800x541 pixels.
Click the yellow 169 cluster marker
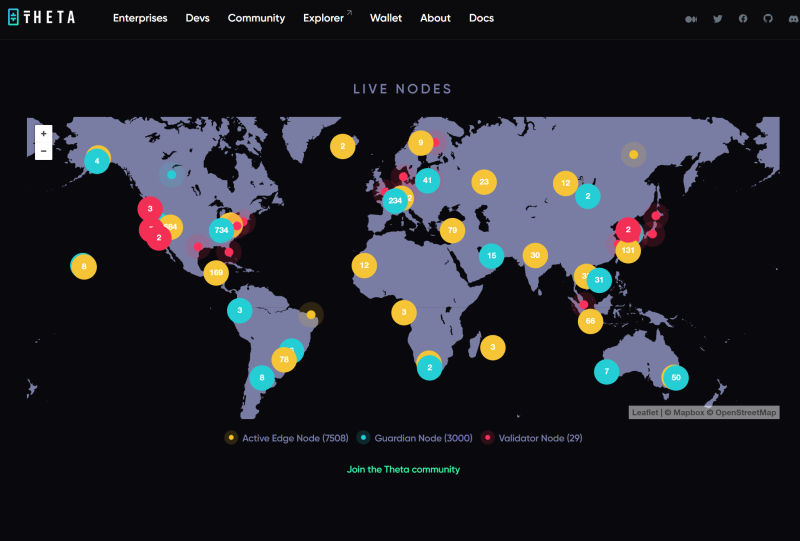(x=216, y=273)
